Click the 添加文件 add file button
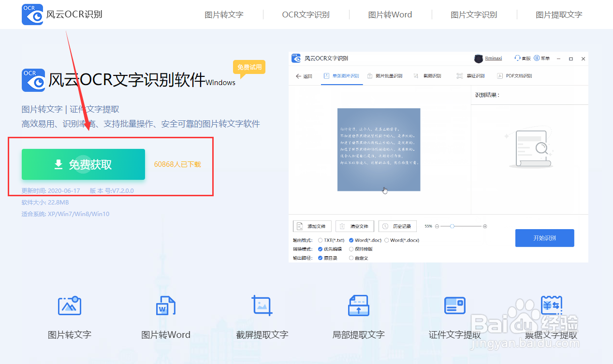 [312, 226]
